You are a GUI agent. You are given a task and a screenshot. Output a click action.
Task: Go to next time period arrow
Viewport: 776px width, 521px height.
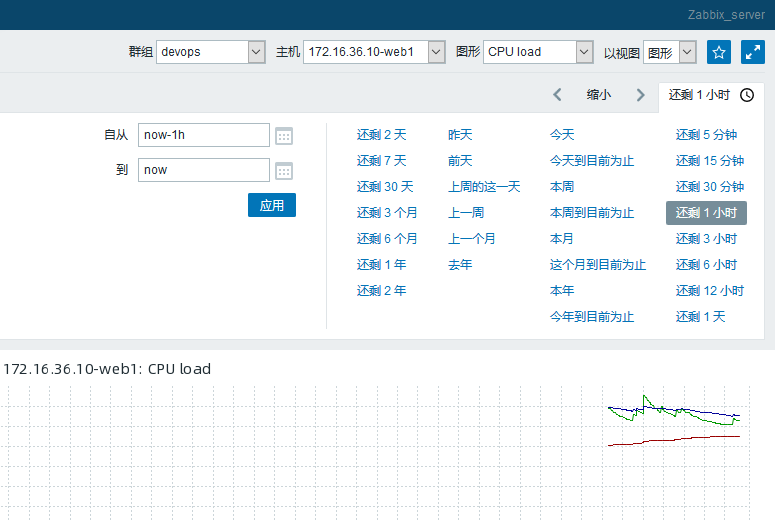[641, 95]
